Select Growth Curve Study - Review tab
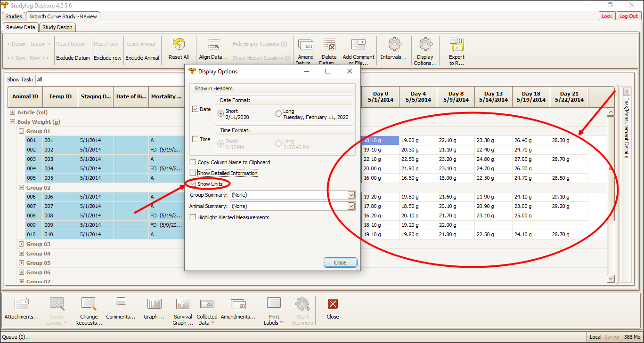This screenshot has height=343, width=644. pyautogui.click(x=63, y=16)
